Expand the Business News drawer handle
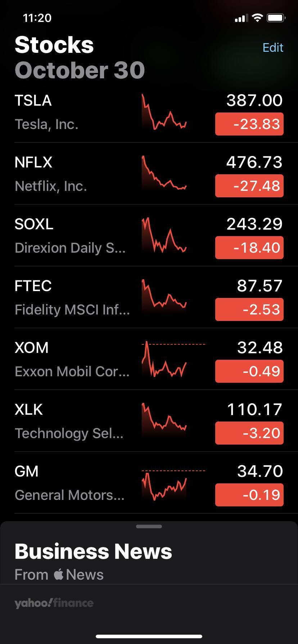Viewport: 298px width, 644px height. (x=149, y=526)
